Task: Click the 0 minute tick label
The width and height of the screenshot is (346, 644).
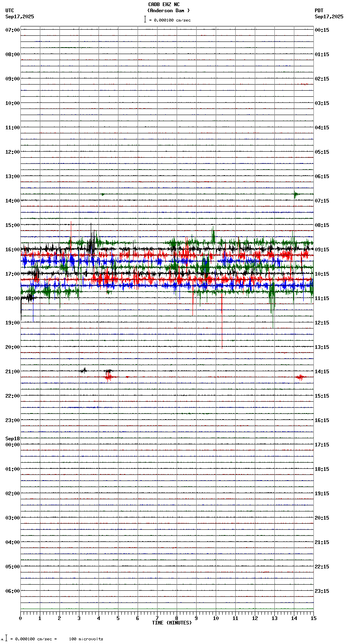Action: tap(20, 618)
